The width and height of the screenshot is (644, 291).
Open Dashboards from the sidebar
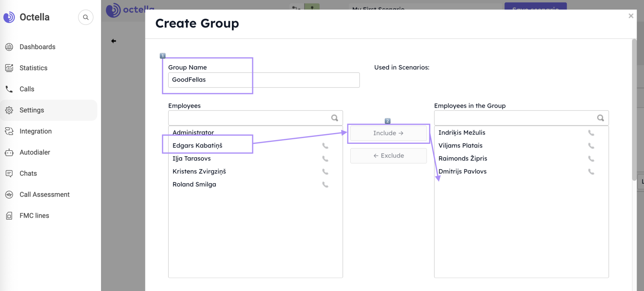(x=37, y=47)
